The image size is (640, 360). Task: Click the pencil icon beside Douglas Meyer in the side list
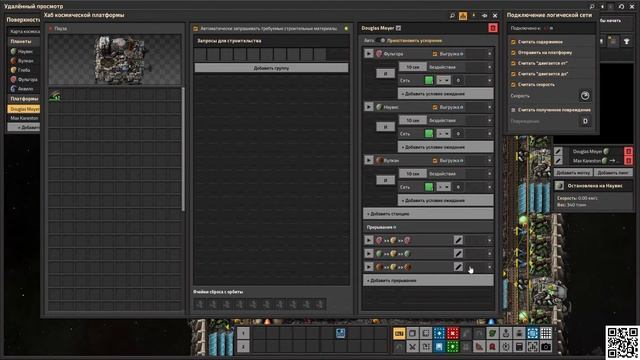pos(558,151)
